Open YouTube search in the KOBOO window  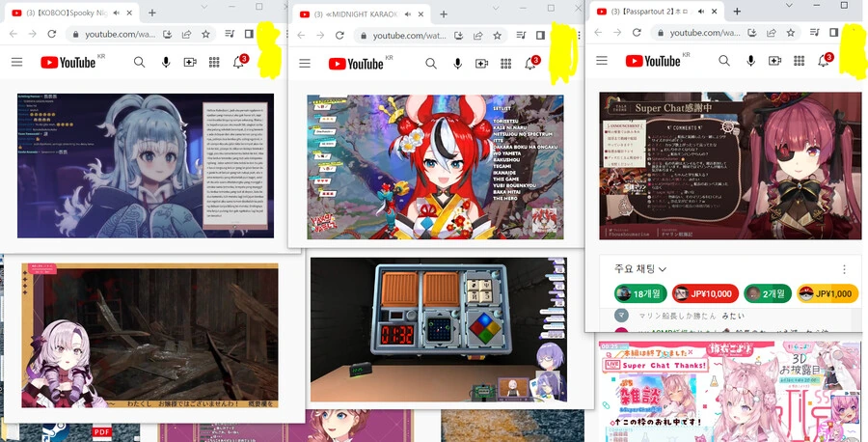pyautogui.click(x=139, y=63)
